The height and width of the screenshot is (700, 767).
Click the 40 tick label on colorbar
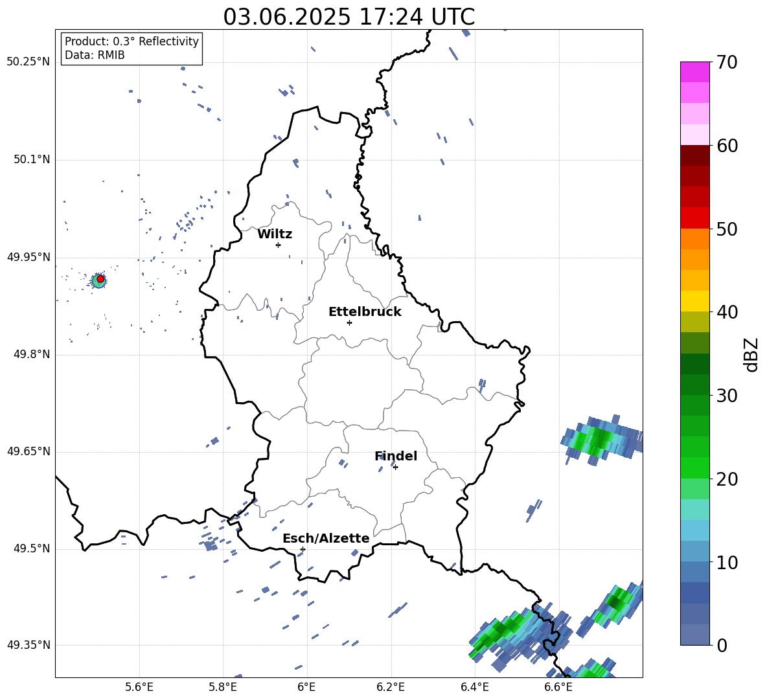pyautogui.click(x=727, y=312)
